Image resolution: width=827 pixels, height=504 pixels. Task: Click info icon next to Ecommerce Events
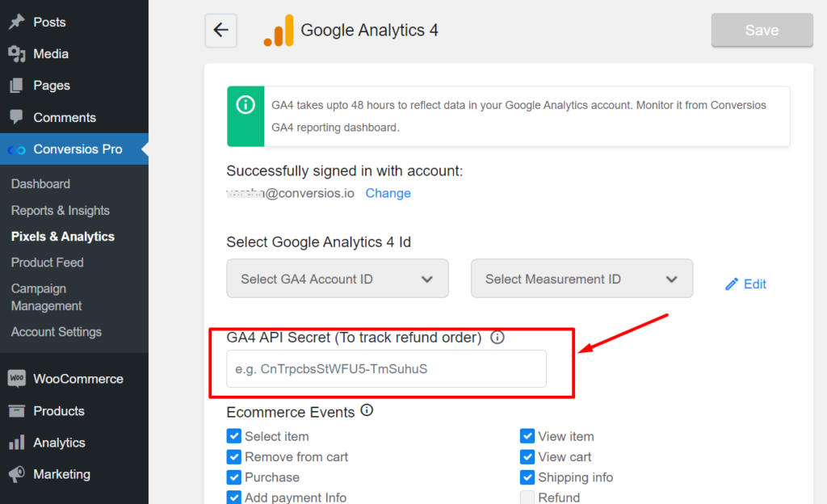367,410
